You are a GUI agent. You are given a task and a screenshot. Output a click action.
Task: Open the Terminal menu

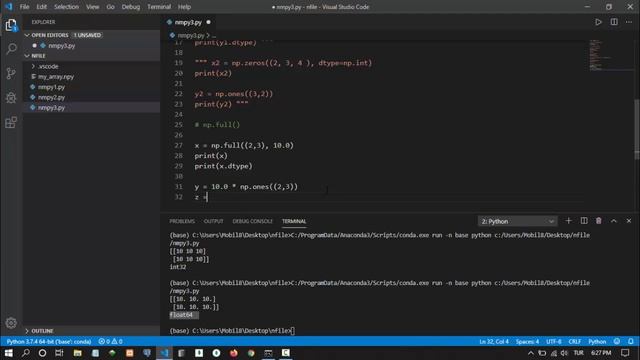click(159, 7)
